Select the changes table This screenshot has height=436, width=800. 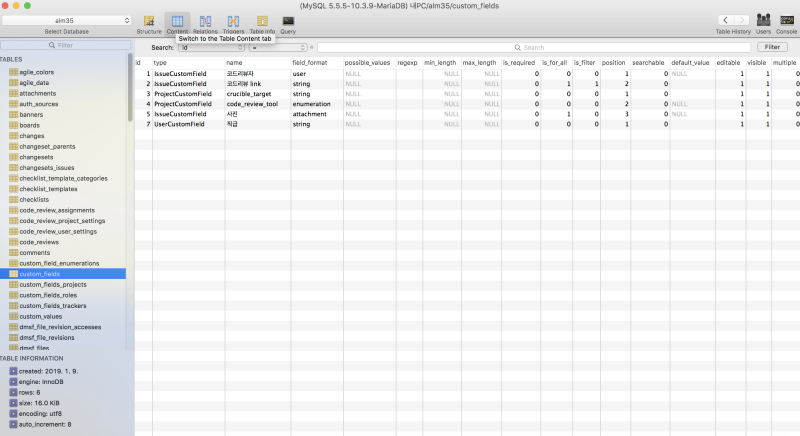click(32, 136)
